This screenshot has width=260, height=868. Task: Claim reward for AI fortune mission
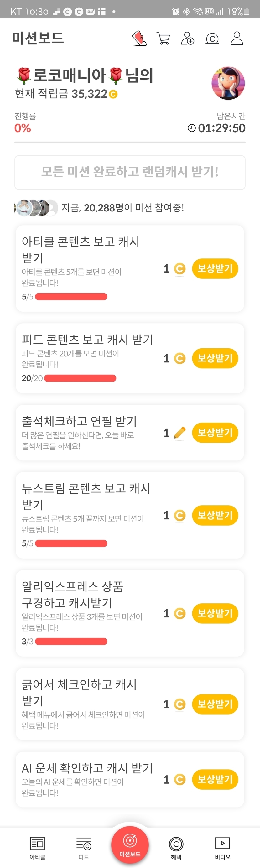pos(215,779)
